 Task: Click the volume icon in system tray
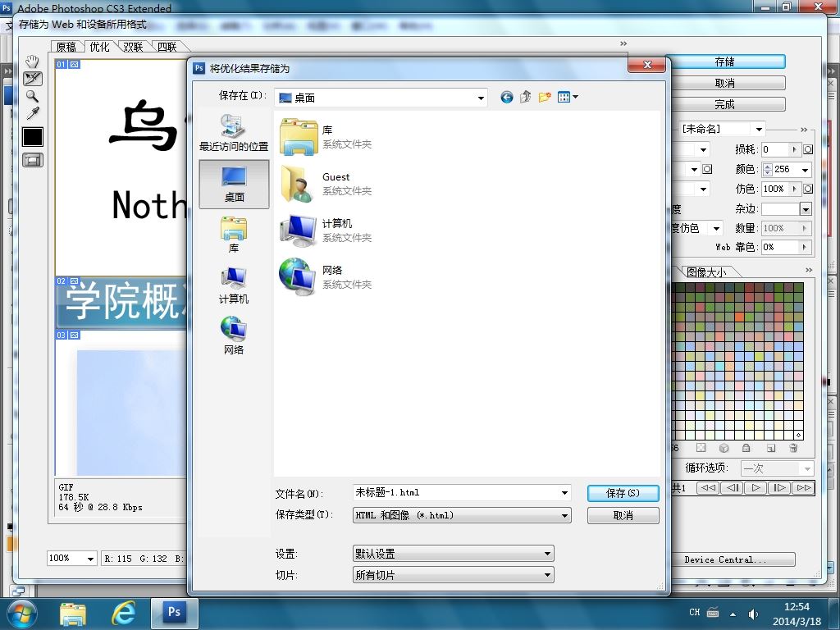point(753,614)
